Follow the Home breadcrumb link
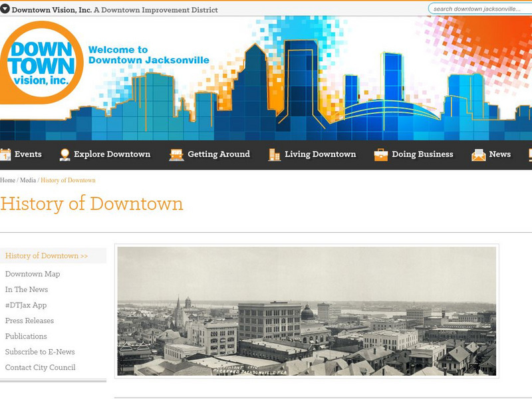The image size is (532, 399). [9, 179]
